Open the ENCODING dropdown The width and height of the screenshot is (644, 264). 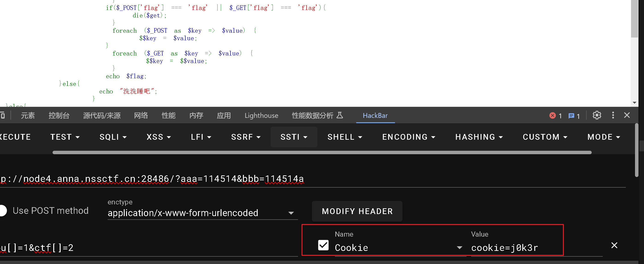408,137
